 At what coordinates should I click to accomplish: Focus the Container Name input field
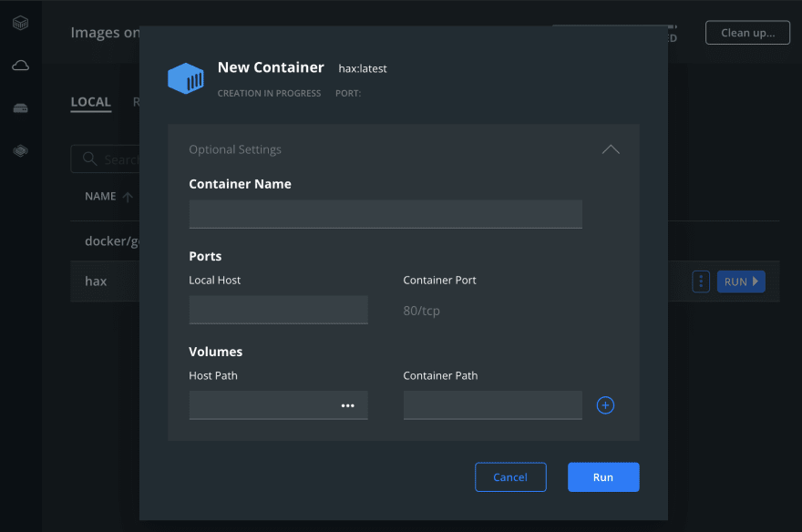pyautogui.click(x=386, y=214)
